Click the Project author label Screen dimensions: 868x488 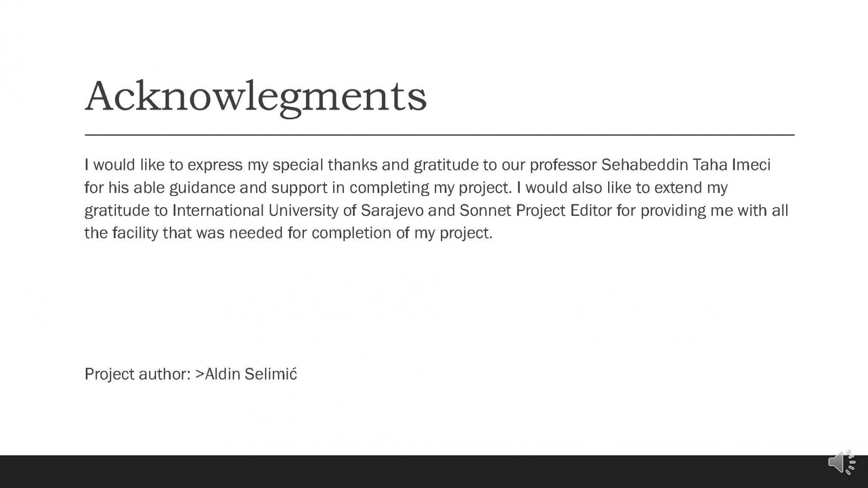[137, 374]
